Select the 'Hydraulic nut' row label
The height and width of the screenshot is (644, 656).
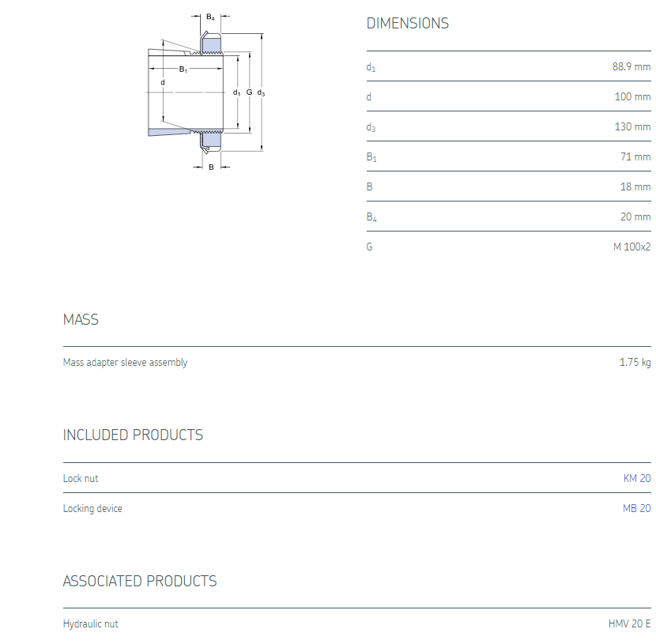click(x=90, y=623)
